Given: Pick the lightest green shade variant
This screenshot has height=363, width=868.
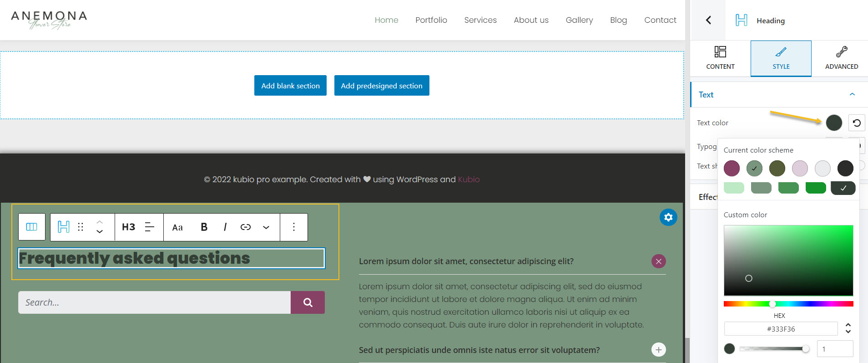Looking at the screenshot, I should [x=734, y=188].
